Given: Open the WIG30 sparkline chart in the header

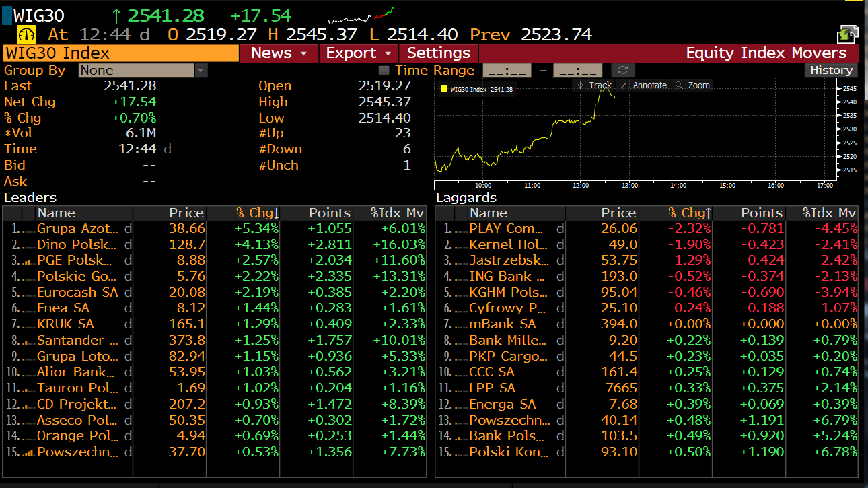Looking at the screenshot, I should (x=361, y=15).
